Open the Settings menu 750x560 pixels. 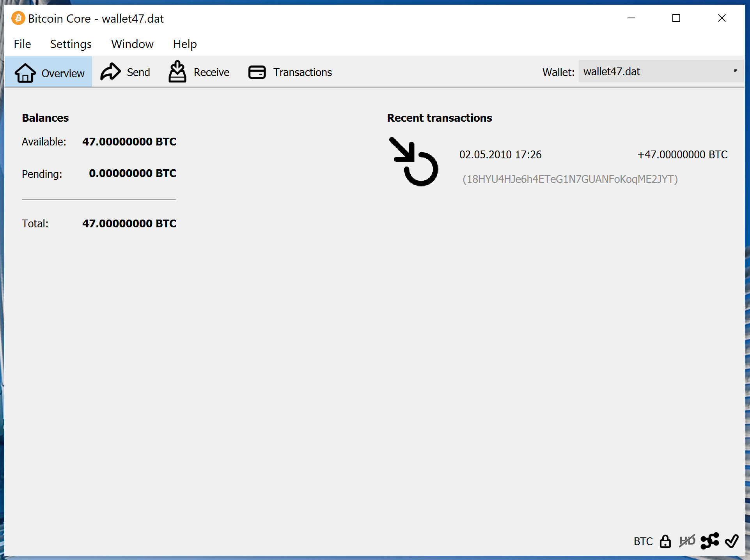[71, 44]
